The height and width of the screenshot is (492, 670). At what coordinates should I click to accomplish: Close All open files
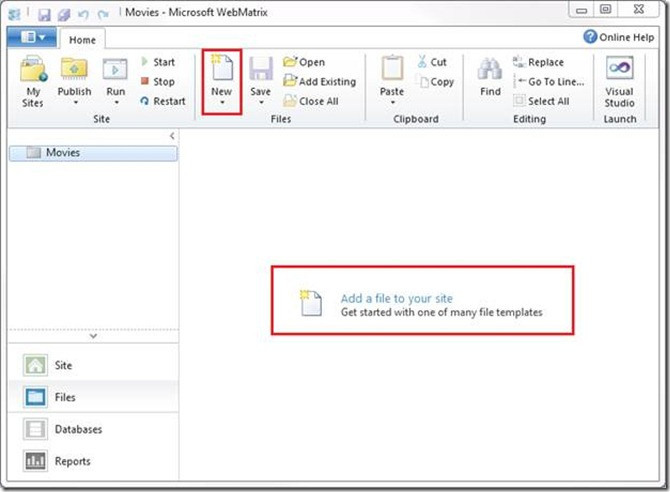click(311, 101)
